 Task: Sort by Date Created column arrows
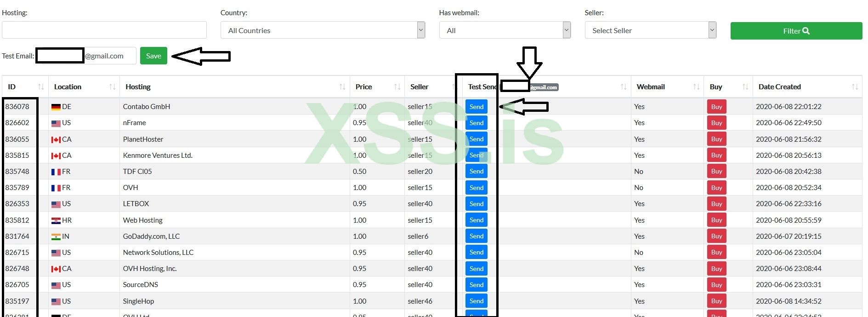click(x=855, y=87)
